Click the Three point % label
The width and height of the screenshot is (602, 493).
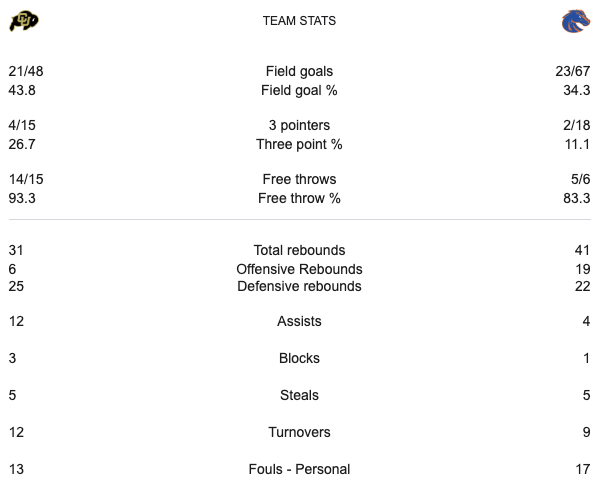point(299,144)
